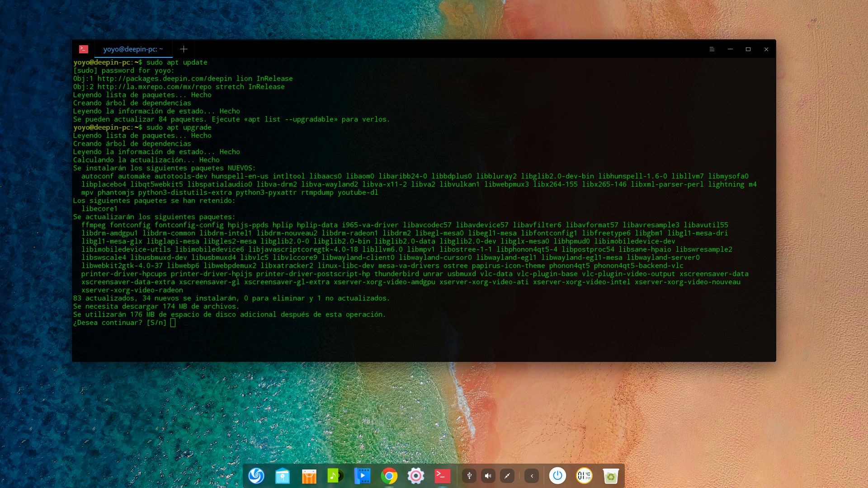Screen dimensions: 868x488
Task: Open the terminal hamburger menu
Action: 712,49
